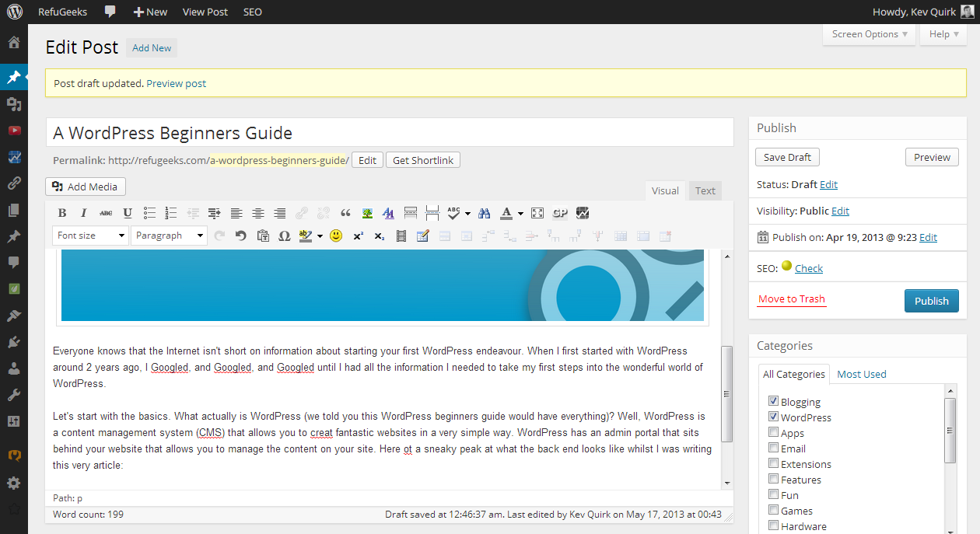Uncheck the WordPress category
980x534 pixels.
773,417
